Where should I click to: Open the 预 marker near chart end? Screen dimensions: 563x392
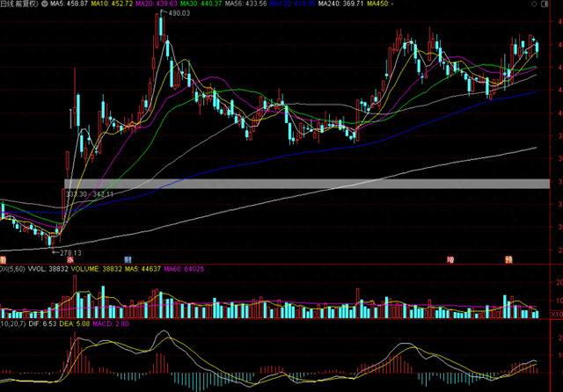point(508,259)
